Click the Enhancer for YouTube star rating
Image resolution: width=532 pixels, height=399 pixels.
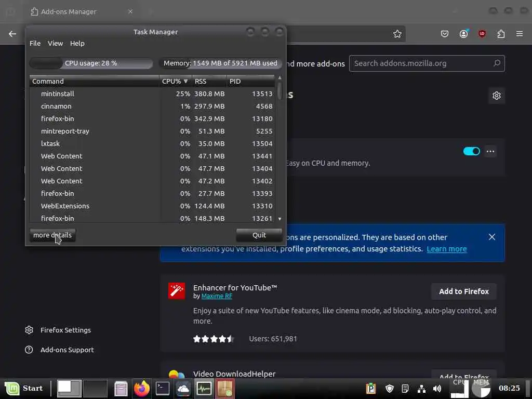[214, 339]
